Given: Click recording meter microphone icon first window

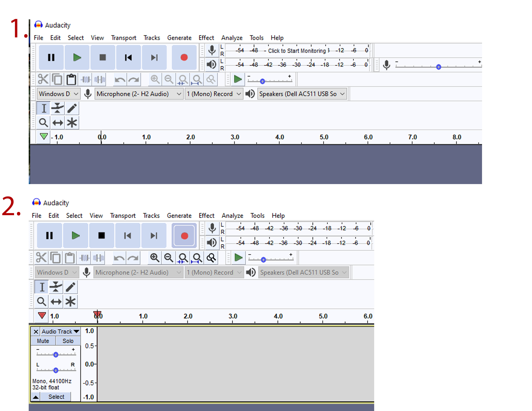Looking at the screenshot, I should click(212, 50).
